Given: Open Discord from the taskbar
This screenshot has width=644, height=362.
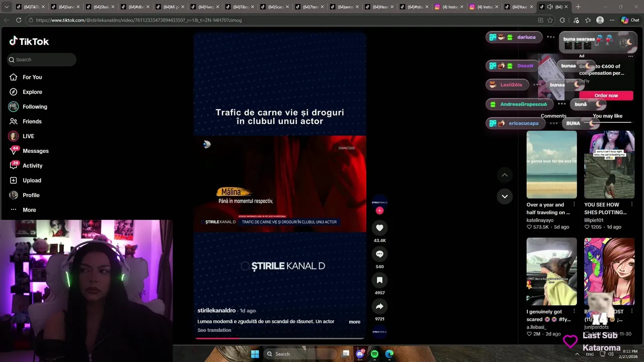Looking at the screenshot, I should [x=360, y=354].
